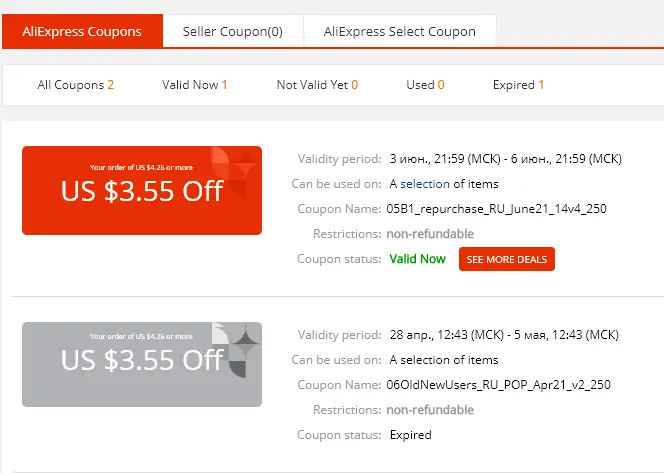The width and height of the screenshot is (664, 473).
Task: Switch to Seller Coupon(0) tab
Action: (232, 31)
